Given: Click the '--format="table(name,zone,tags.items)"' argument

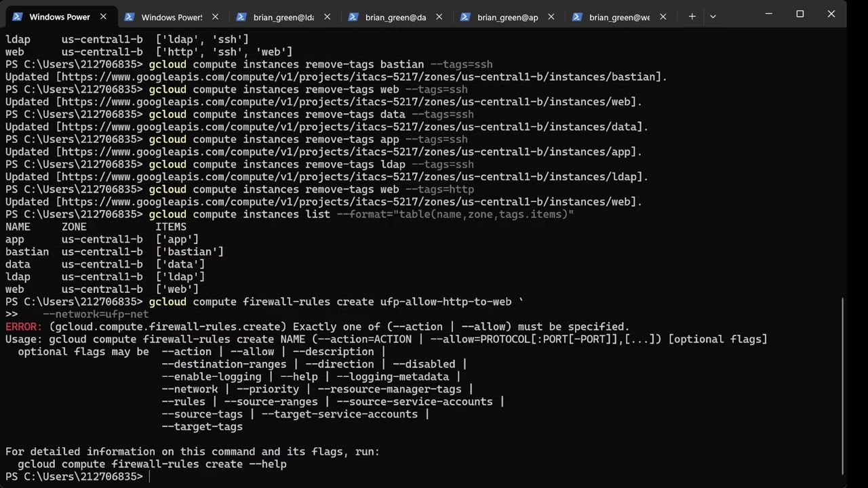Looking at the screenshot, I should [x=455, y=214].
